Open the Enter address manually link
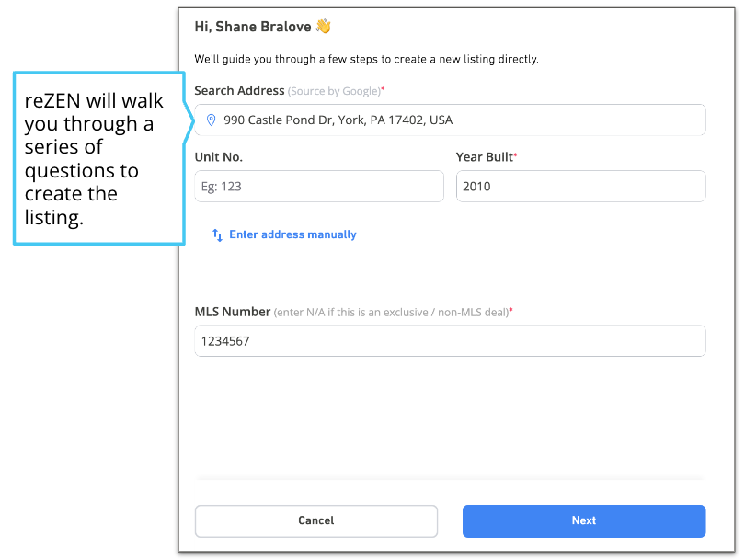This screenshot has width=745, height=560. (292, 234)
